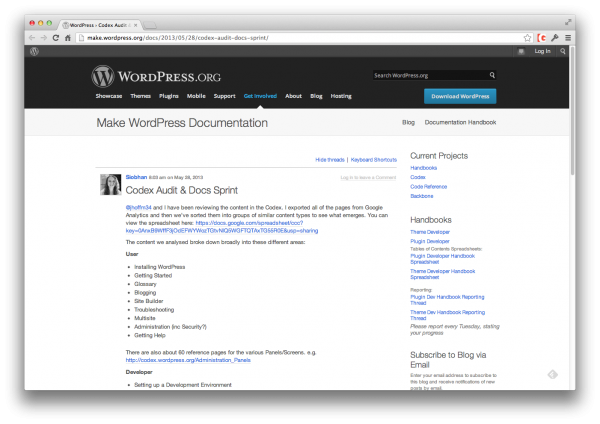Screen dimensions: 600x424
Task: Click the WordPress admin bar logo
Action: 34,51
